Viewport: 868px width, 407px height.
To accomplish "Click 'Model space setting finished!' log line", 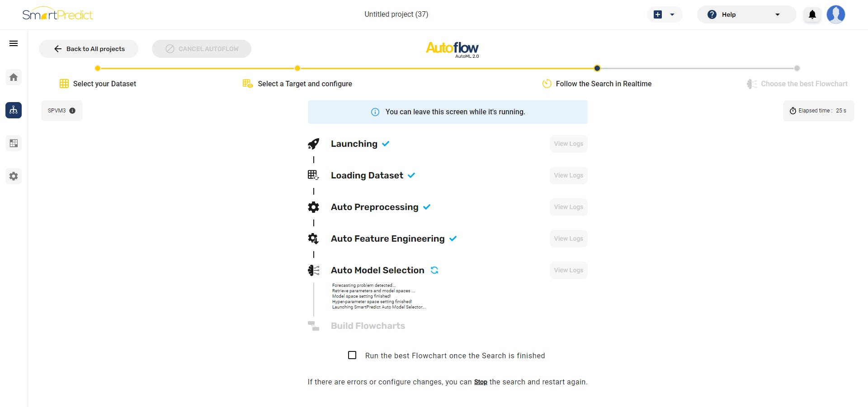I will [x=362, y=296].
